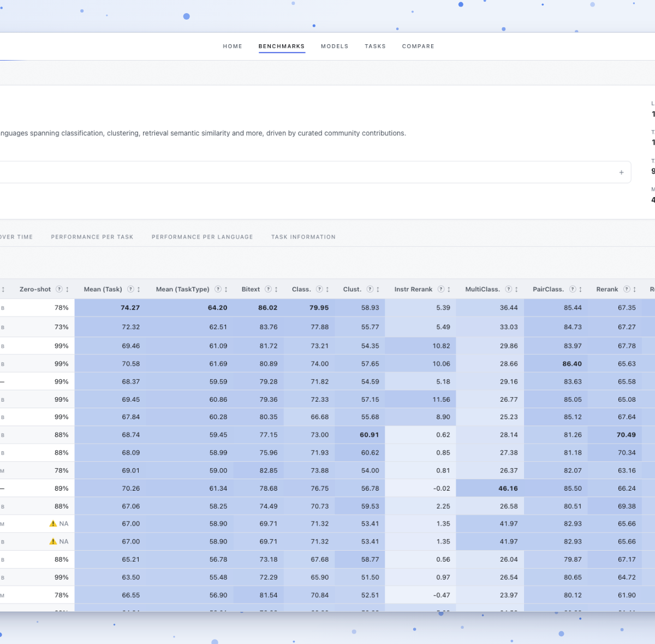Viewport: 655px width, 644px height.
Task: Sort by Bitext column arrow
Action: (x=276, y=289)
